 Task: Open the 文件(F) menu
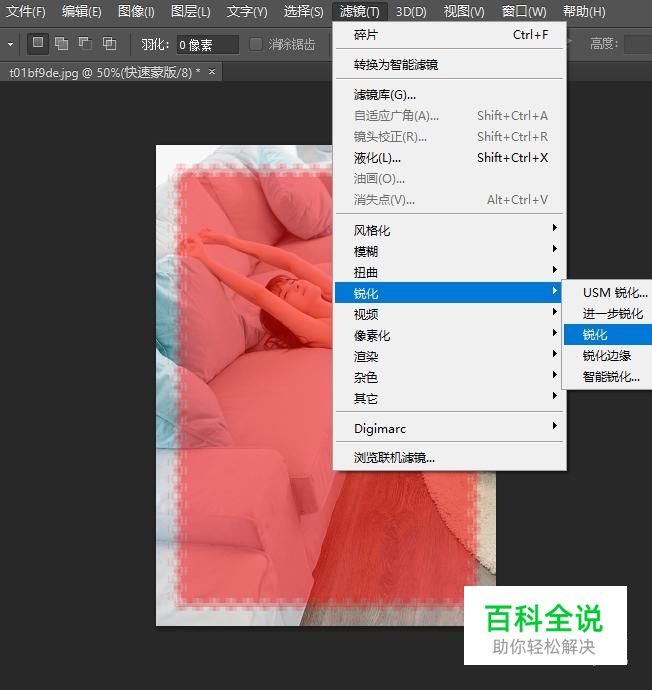pyautogui.click(x=26, y=11)
